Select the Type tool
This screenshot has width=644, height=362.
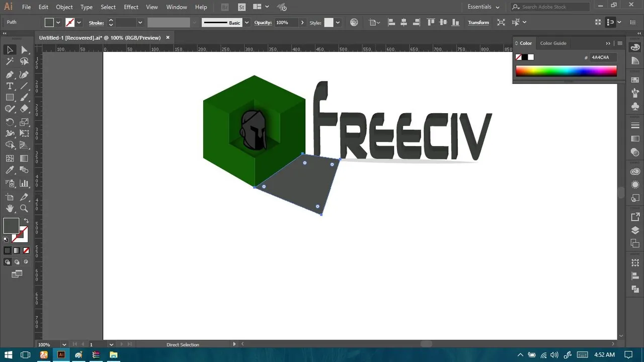click(x=10, y=86)
